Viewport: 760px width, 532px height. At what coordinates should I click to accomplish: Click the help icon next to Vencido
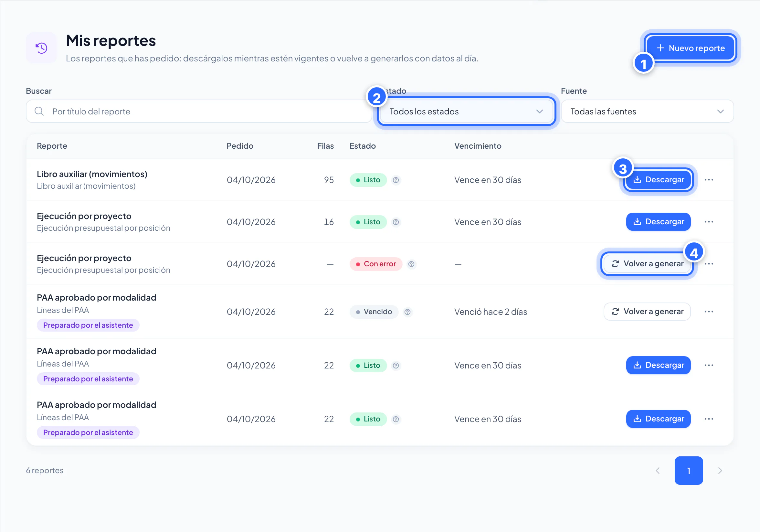click(407, 312)
